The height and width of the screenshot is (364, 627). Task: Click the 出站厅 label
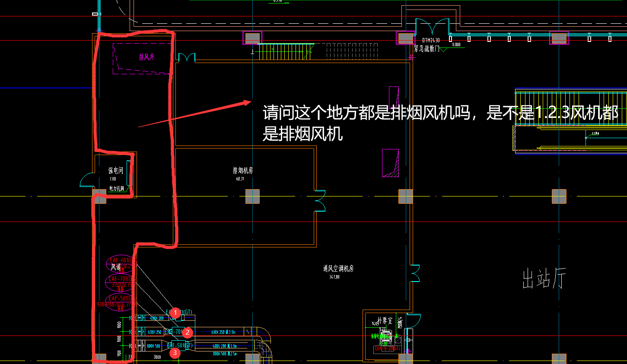point(544,279)
